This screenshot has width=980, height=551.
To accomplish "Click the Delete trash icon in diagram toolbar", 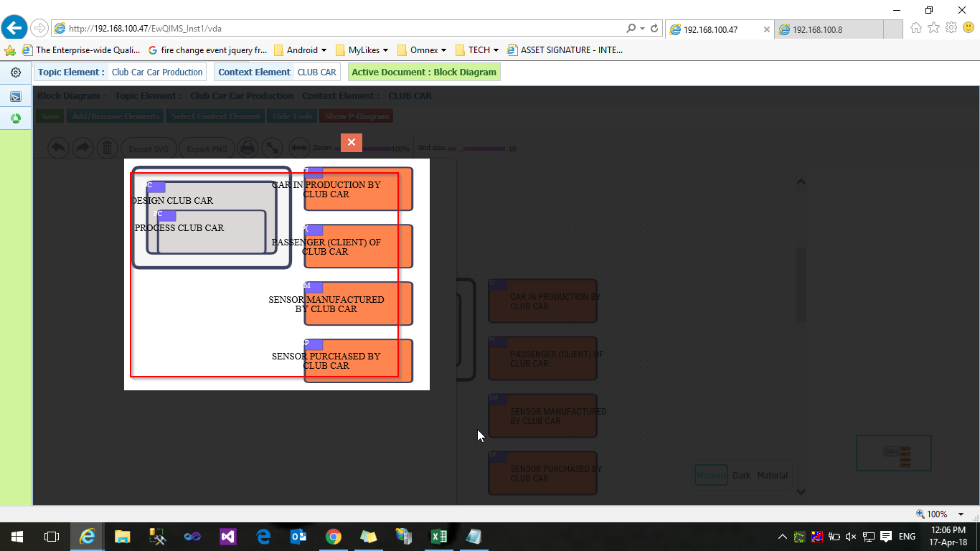I will (x=107, y=148).
